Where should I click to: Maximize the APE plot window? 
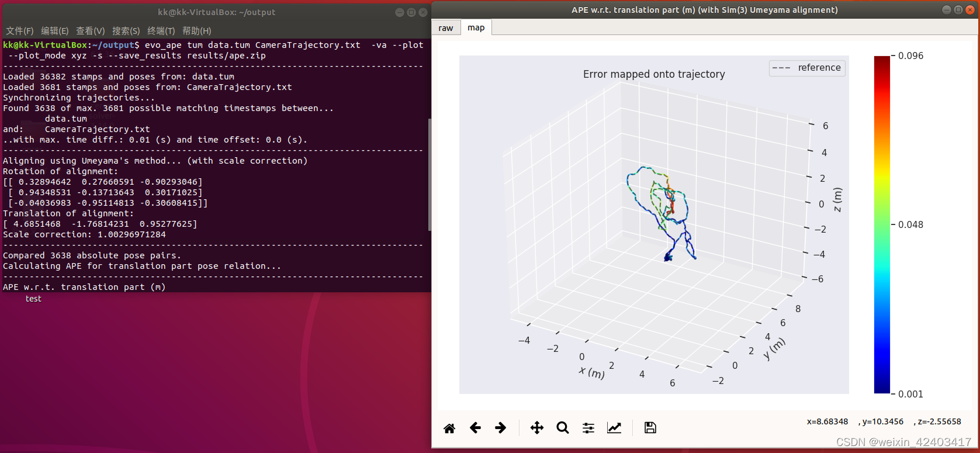coord(958,10)
